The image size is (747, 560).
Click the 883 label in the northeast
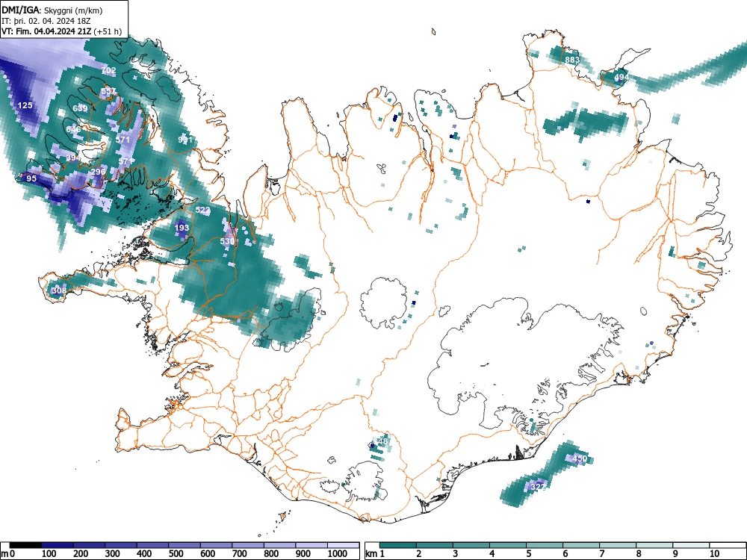[x=572, y=60]
